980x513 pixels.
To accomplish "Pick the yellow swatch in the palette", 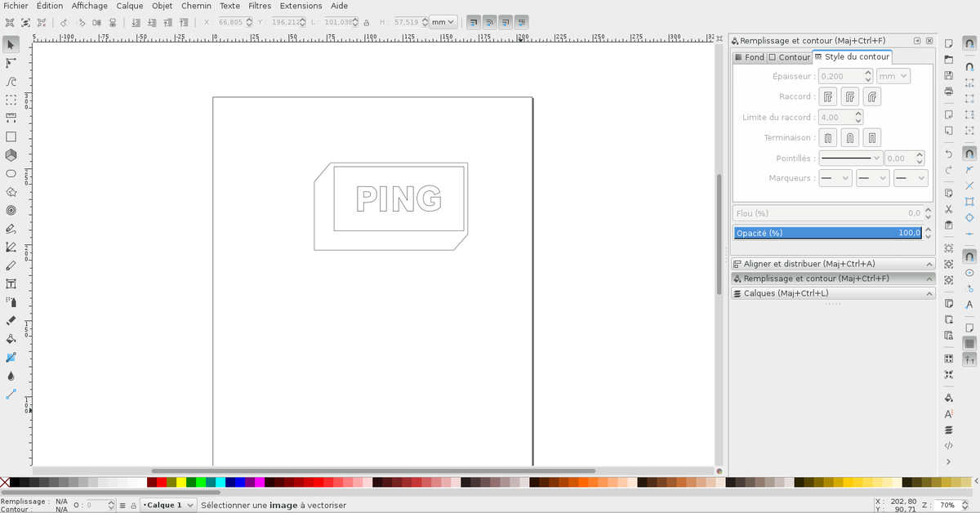I will [x=181, y=483].
